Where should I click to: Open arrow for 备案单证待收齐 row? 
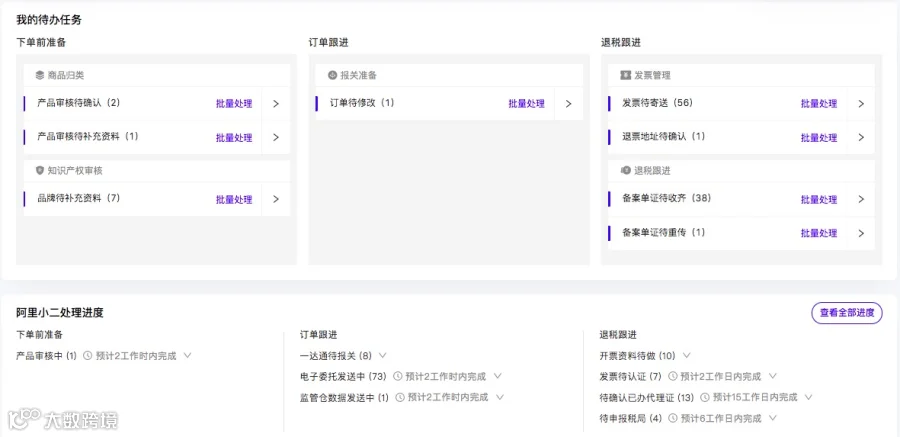[861, 199]
